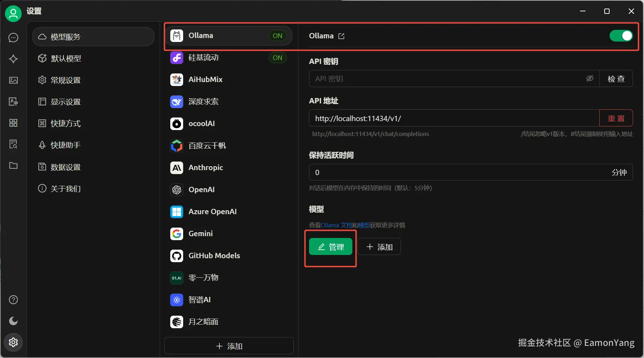The height and width of the screenshot is (358, 644).
Task: Select the Ollama provider entry
Action: (229, 36)
